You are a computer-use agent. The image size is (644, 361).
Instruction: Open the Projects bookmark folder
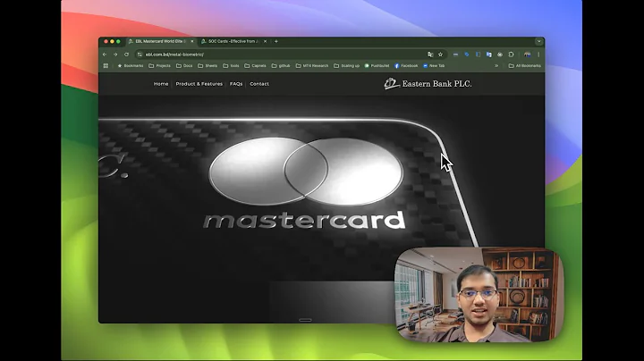pos(159,65)
